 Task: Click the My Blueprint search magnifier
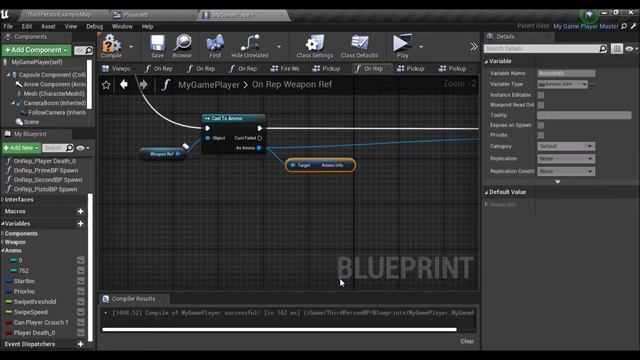point(69,148)
